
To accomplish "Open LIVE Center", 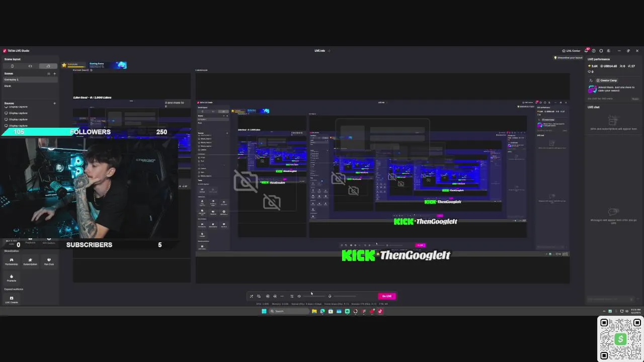I will click(x=571, y=51).
